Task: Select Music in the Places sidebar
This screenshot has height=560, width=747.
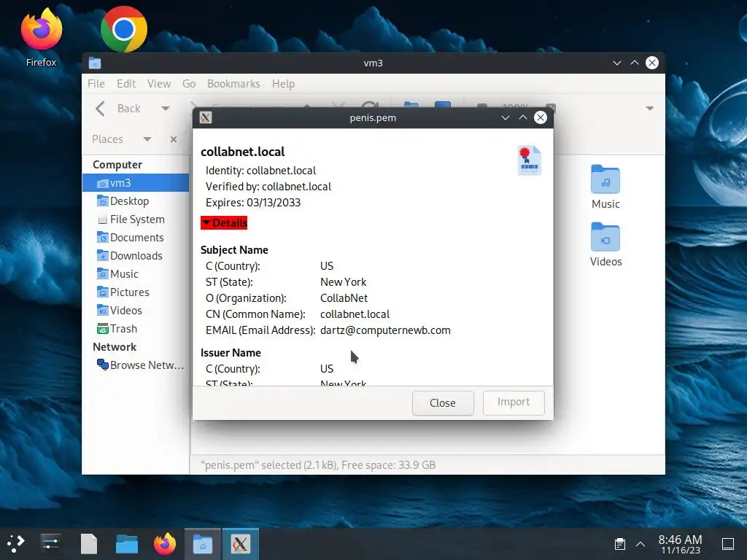Action: point(136,274)
